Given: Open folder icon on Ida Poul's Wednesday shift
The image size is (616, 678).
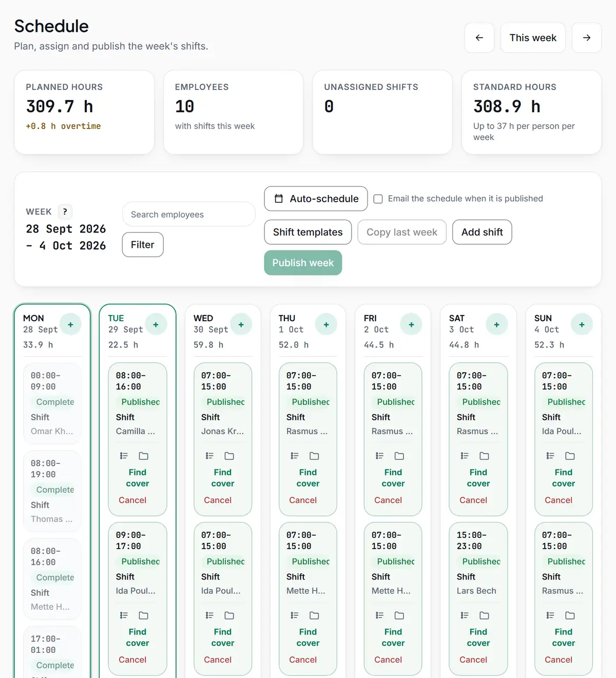Looking at the screenshot, I should [x=229, y=615].
